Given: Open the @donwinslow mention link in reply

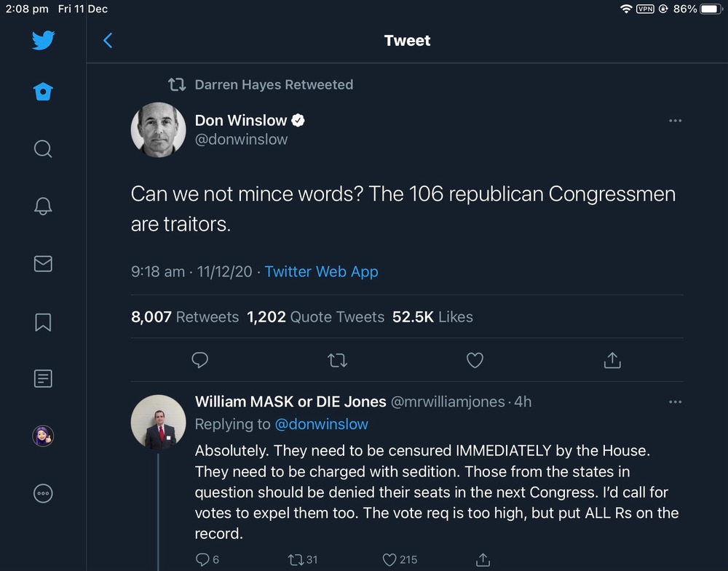Looking at the screenshot, I should click(321, 424).
